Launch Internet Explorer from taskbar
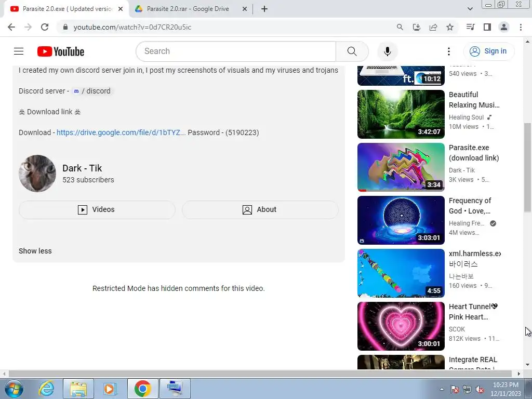This screenshot has width=532, height=399. point(46,389)
